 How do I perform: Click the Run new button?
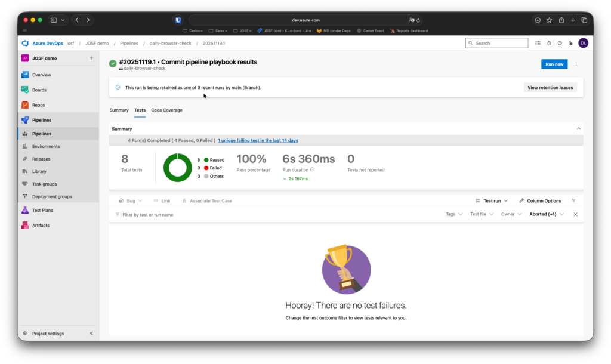554,64
